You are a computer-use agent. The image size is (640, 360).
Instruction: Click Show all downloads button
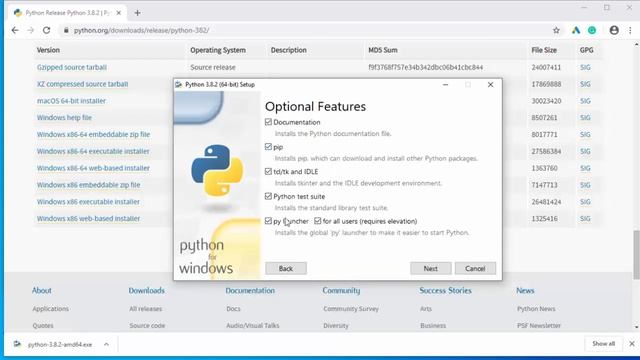[x=604, y=344]
